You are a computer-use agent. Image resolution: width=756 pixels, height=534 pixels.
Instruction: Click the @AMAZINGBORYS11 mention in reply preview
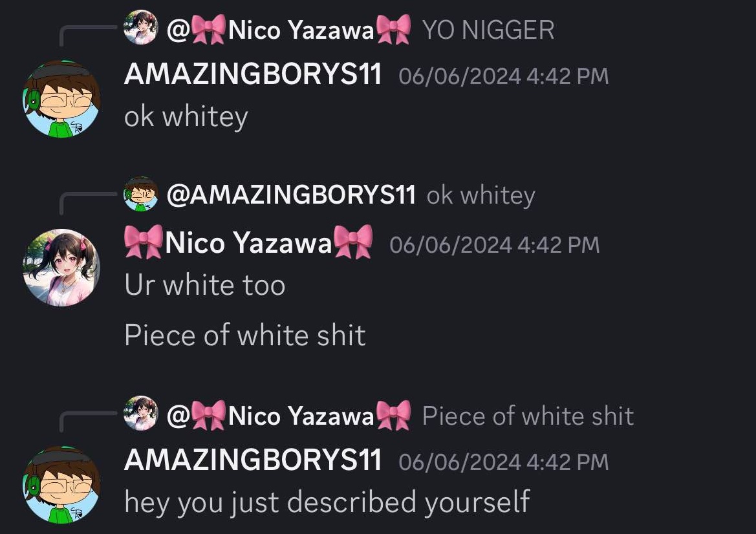click(291, 195)
